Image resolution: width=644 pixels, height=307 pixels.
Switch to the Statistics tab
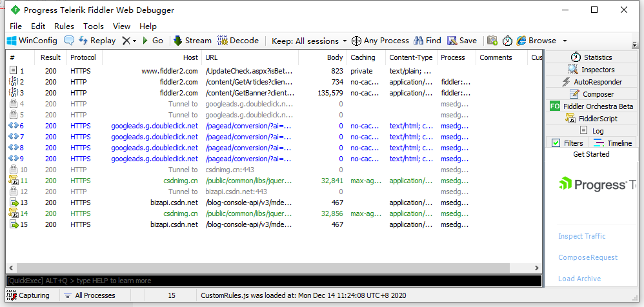592,57
